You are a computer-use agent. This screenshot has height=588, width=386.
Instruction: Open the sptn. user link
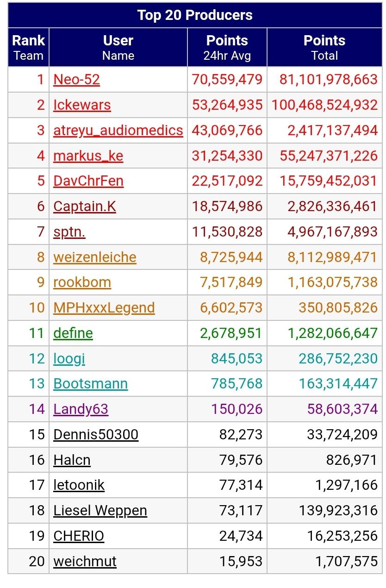click(x=69, y=232)
